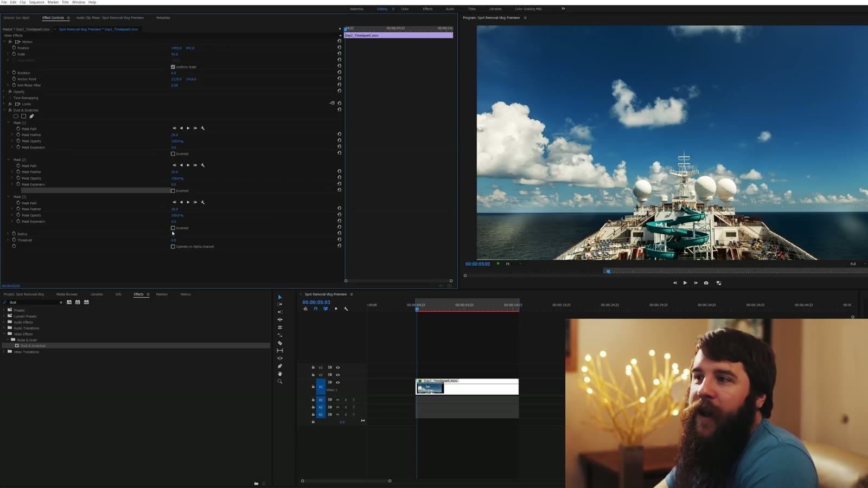Image resolution: width=868 pixels, height=488 pixels.
Task: Expand the Looks effect
Action: (4, 104)
